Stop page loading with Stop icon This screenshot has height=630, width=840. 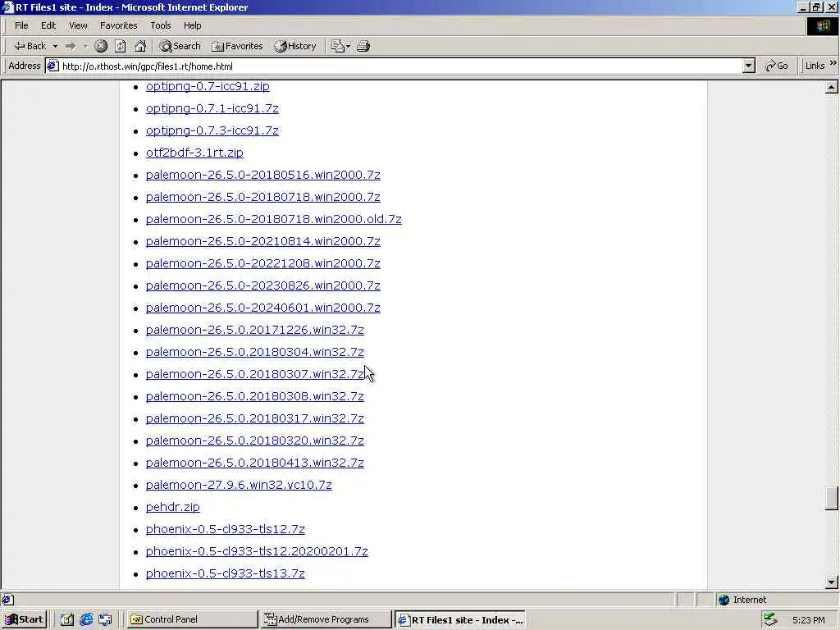coord(101,46)
